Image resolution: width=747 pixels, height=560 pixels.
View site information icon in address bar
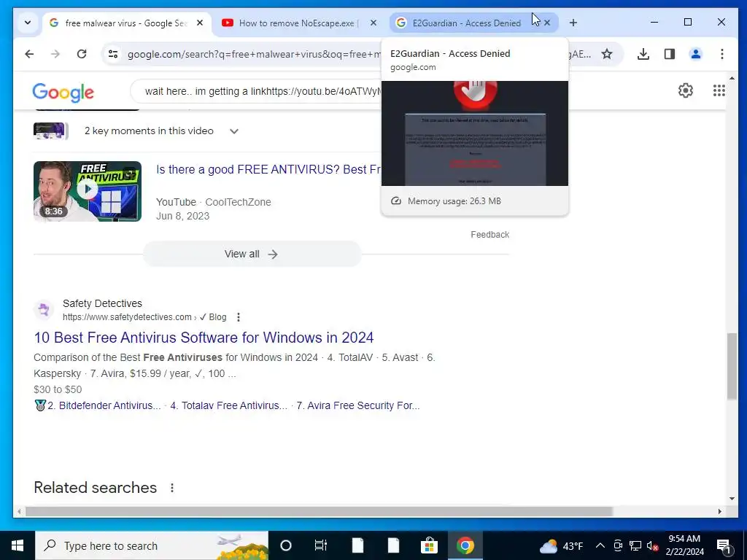click(113, 54)
